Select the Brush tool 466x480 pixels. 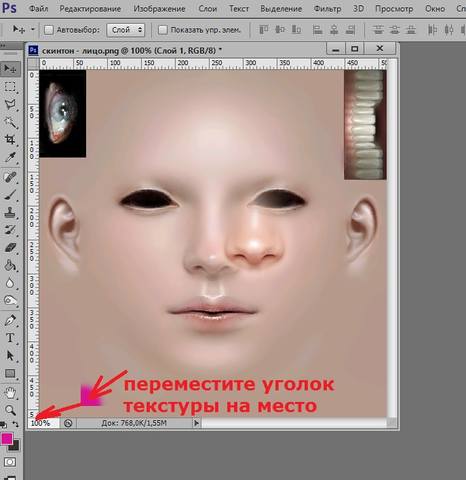10,195
